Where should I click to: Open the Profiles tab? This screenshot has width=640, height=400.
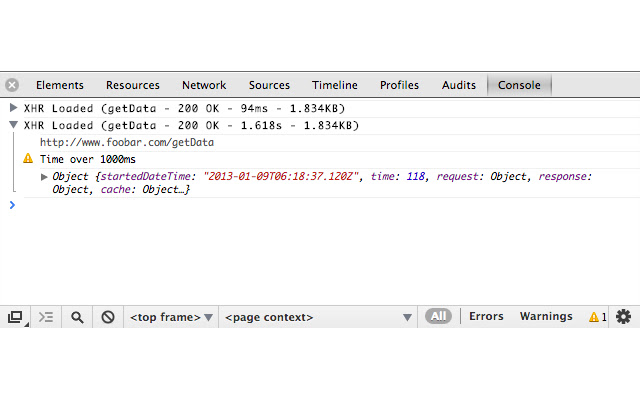coord(399,85)
